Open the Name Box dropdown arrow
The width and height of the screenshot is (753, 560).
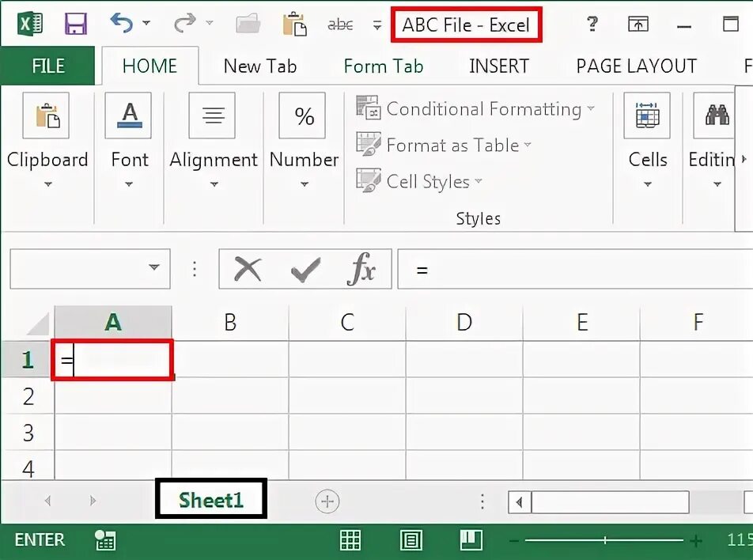(x=154, y=267)
